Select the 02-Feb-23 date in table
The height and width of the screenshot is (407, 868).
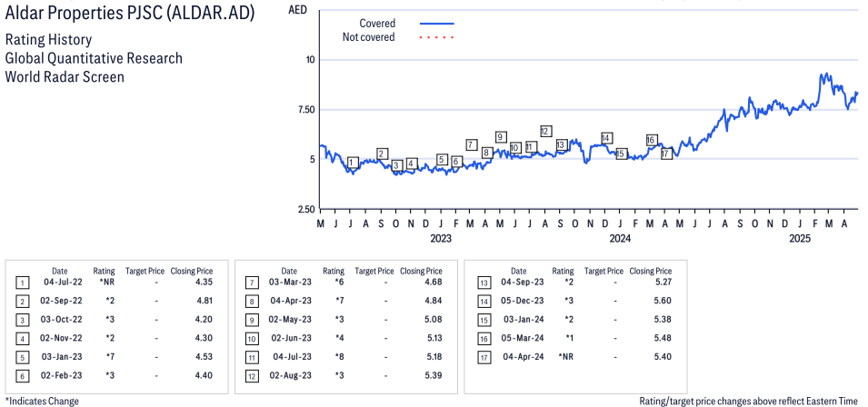click(62, 375)
